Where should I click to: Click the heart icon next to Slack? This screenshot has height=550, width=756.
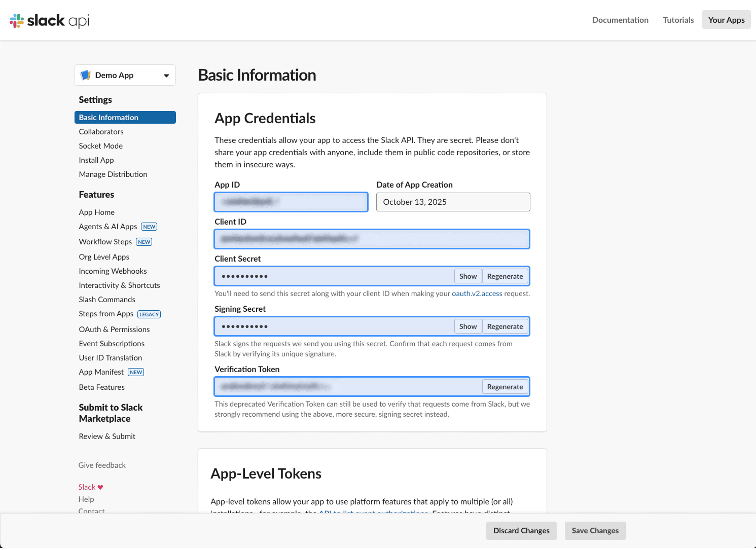(100, 487)
